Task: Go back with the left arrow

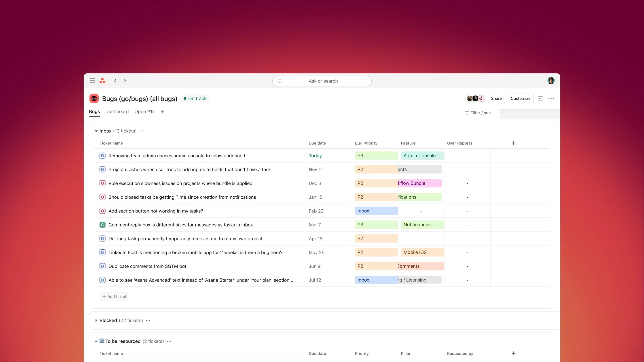Action: pos(115,80)
